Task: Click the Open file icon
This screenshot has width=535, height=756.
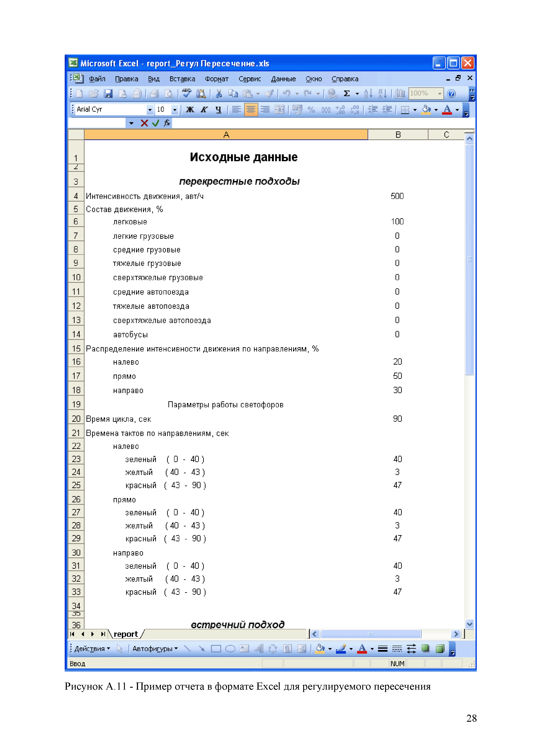Action: click(94, 94)
